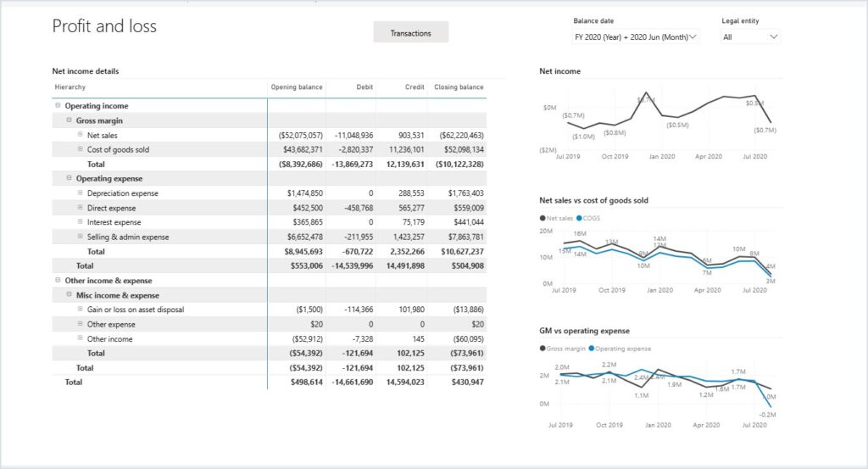Select Net sales closing balance ($62,220,463)
Image resolution: width=868 pixels, height=469 pixels.
461,135
